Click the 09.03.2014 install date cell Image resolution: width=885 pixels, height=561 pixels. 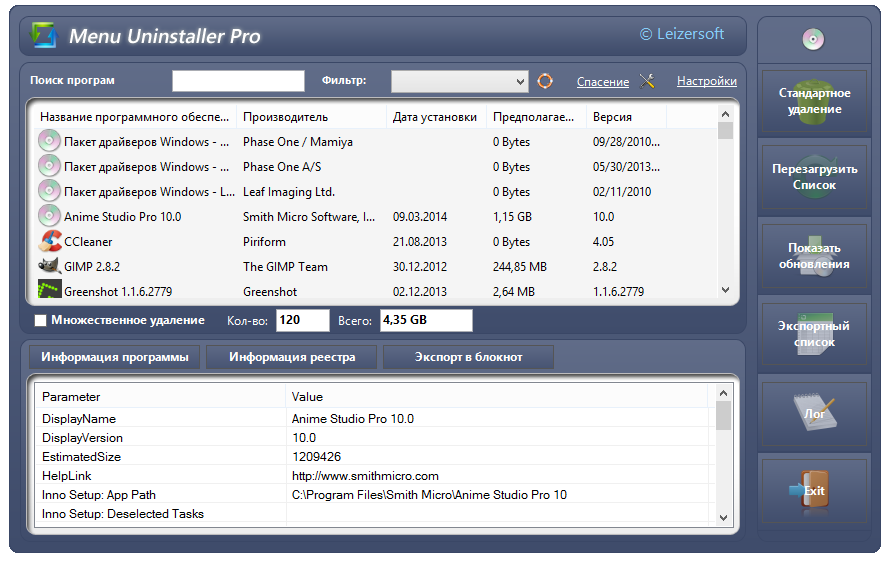[x=420, y=217]
